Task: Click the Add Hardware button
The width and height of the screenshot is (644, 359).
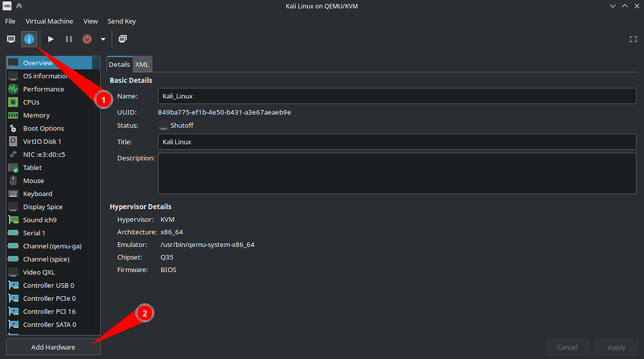Action: 52,347
